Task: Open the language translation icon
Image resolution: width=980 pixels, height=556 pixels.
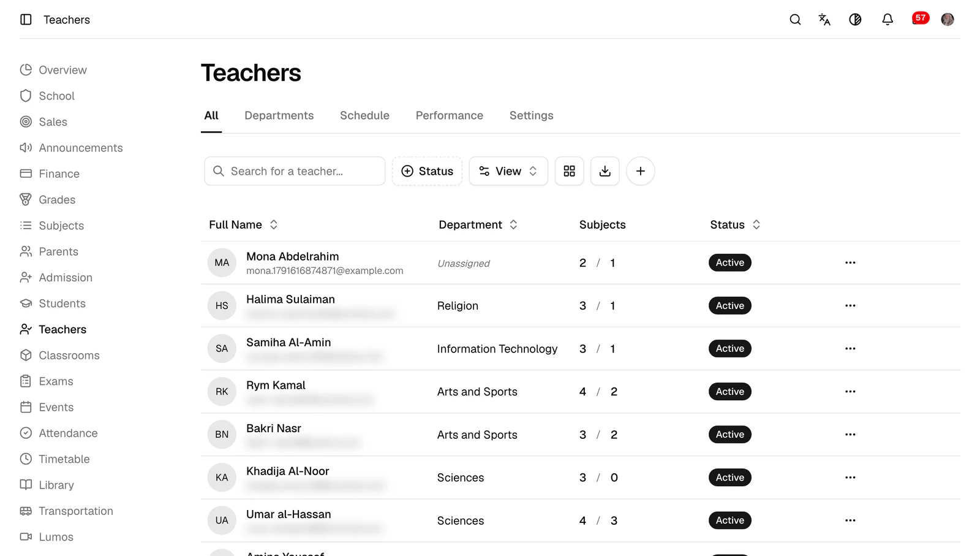Action: [x=824, y=20]
